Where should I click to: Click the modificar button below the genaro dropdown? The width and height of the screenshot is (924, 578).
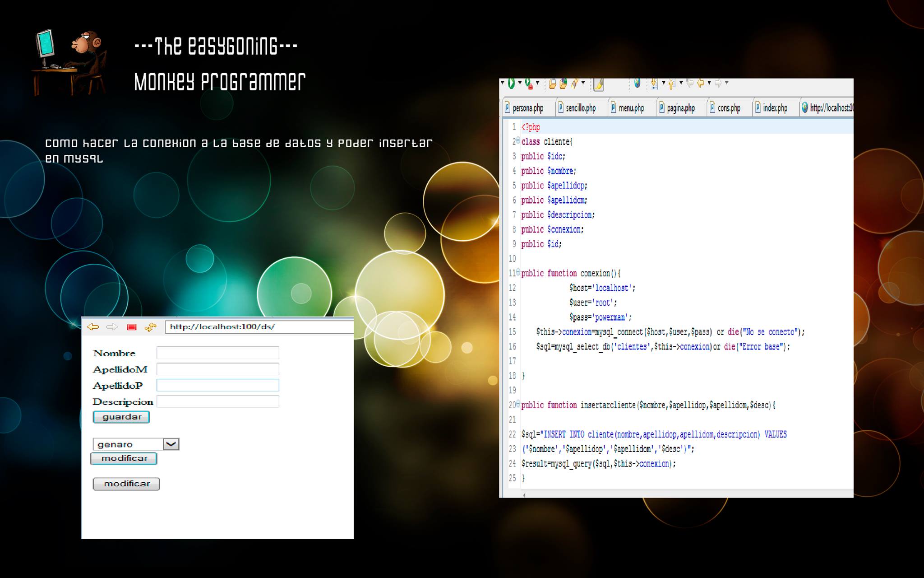coord(124,458)
